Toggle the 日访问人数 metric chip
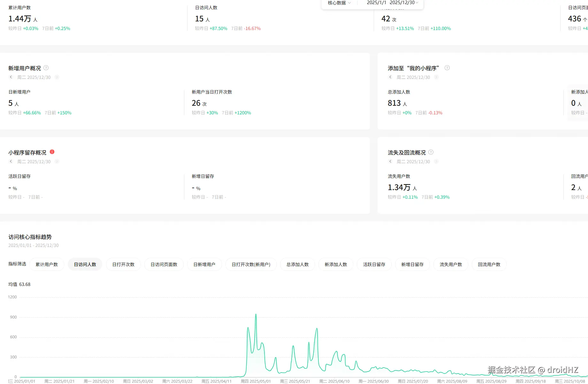 (x=85, y=265)
